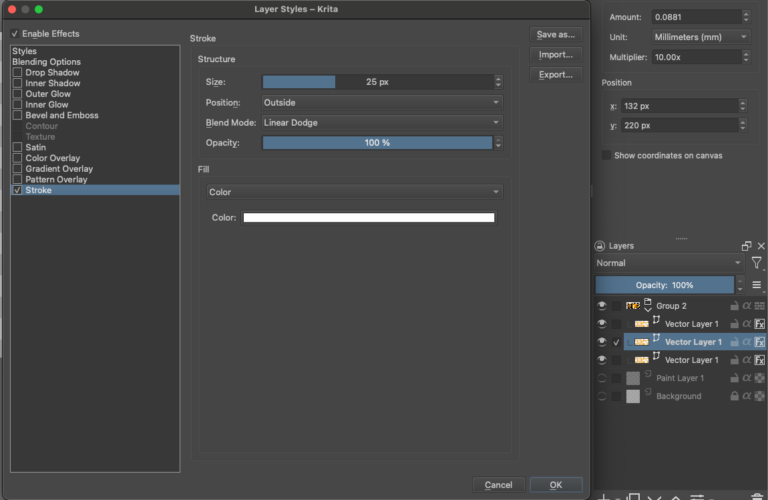Expand the Blend Mode Linear Dodge dropdown

[x=381, y=122]
